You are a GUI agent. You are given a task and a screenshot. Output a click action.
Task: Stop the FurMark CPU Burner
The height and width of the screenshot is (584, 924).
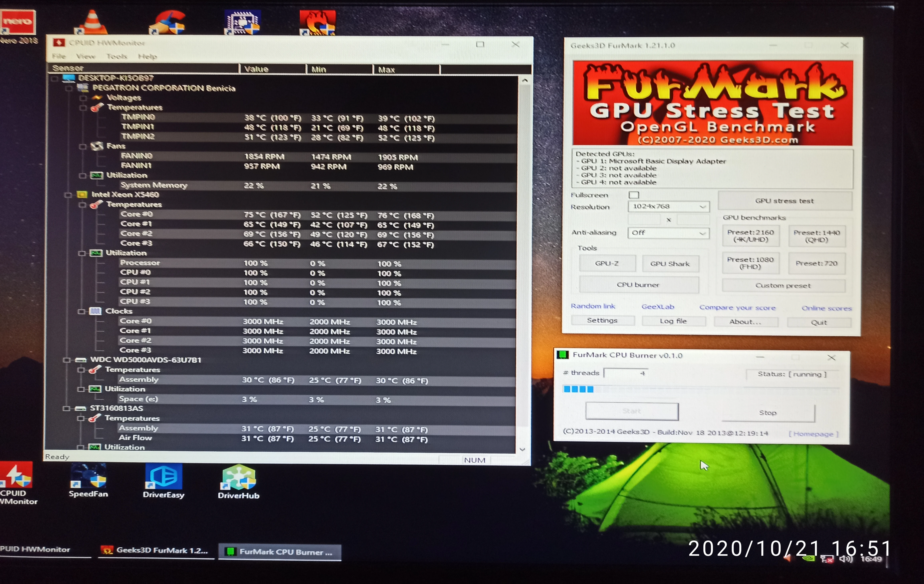coord(768,413)
